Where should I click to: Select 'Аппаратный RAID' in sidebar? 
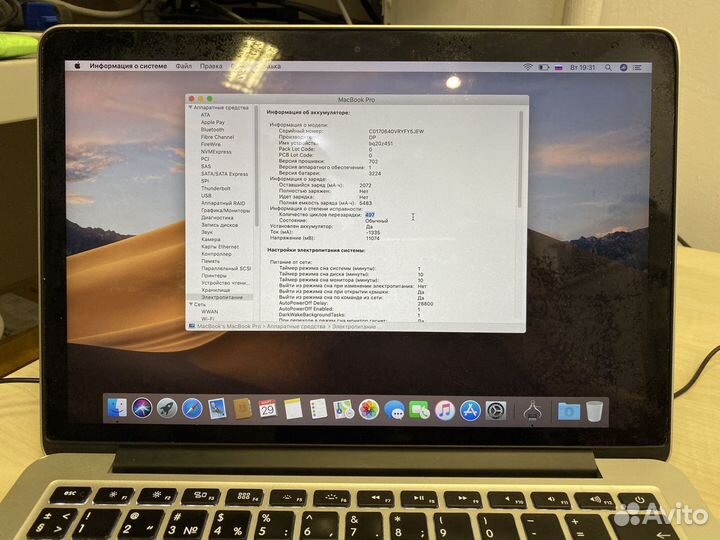pos(223,203)
